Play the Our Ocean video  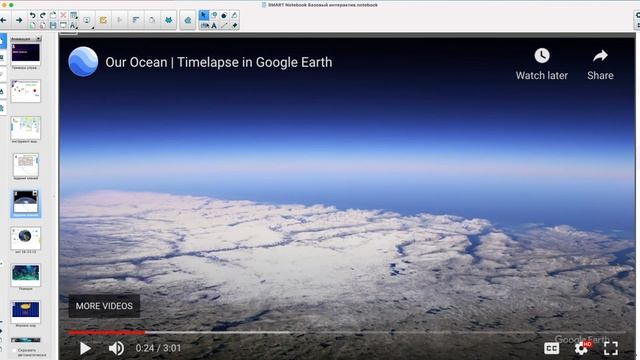(x=85, y=348)
